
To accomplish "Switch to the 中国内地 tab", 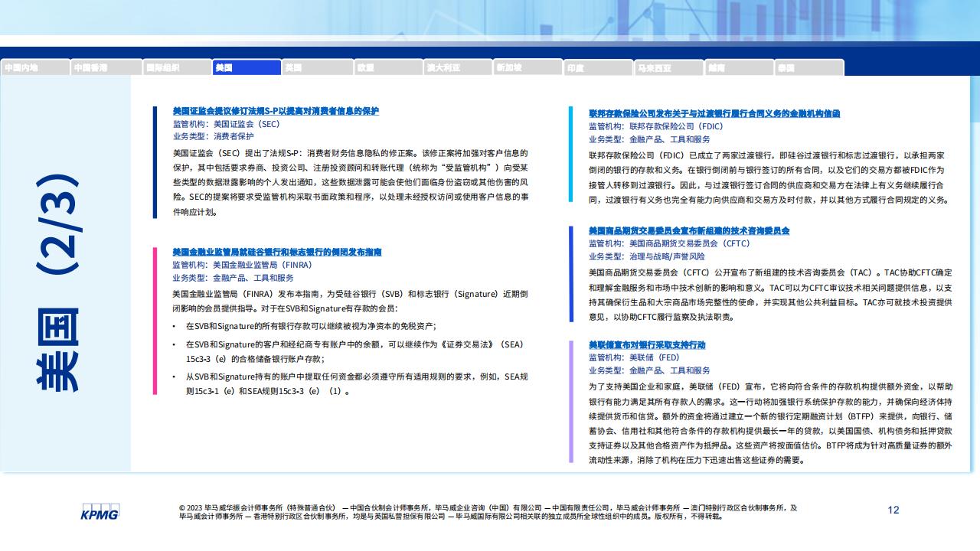I will coord(35,67).
